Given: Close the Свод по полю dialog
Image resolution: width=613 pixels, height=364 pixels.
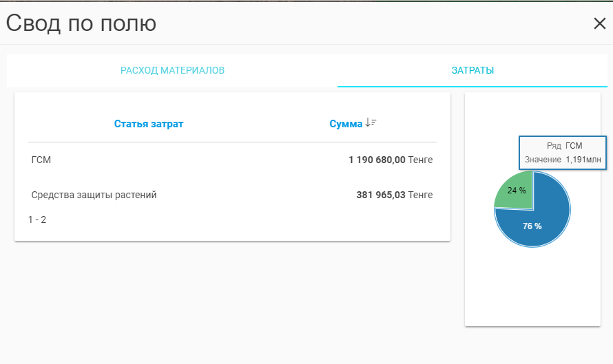Looking at the screenshot, I should [x=599, y=23].
